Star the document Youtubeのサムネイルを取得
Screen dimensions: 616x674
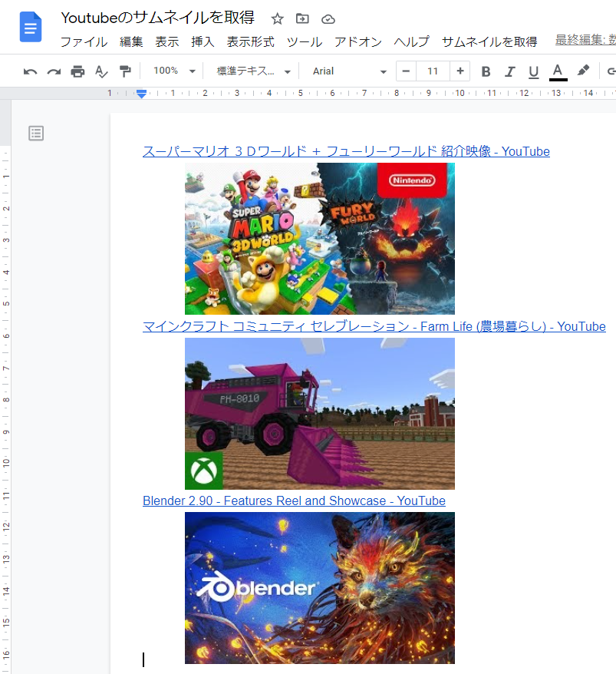278,19
